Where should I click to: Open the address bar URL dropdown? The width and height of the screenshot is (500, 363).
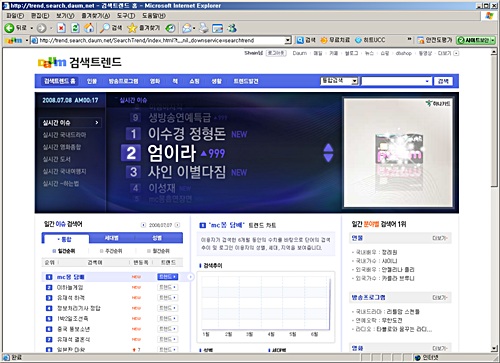(x=288, y=41)
